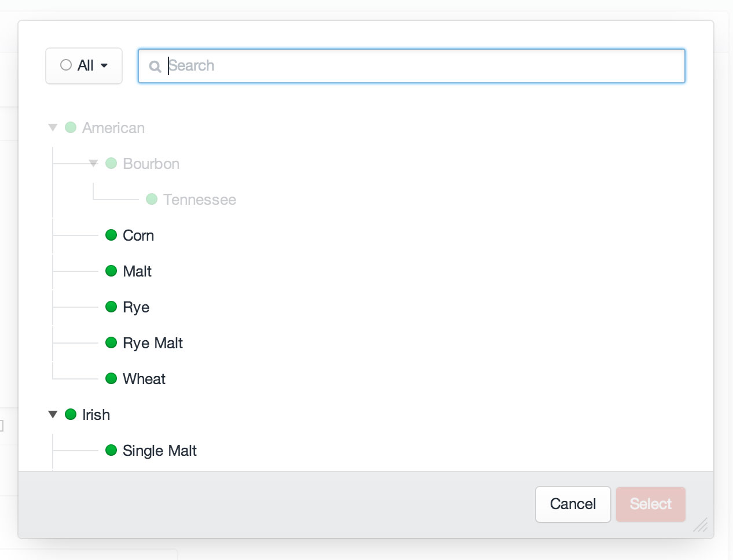Click the green indicator beside Rye Malt
Viewport: 733px width, 560px height.
click(111, 342)
